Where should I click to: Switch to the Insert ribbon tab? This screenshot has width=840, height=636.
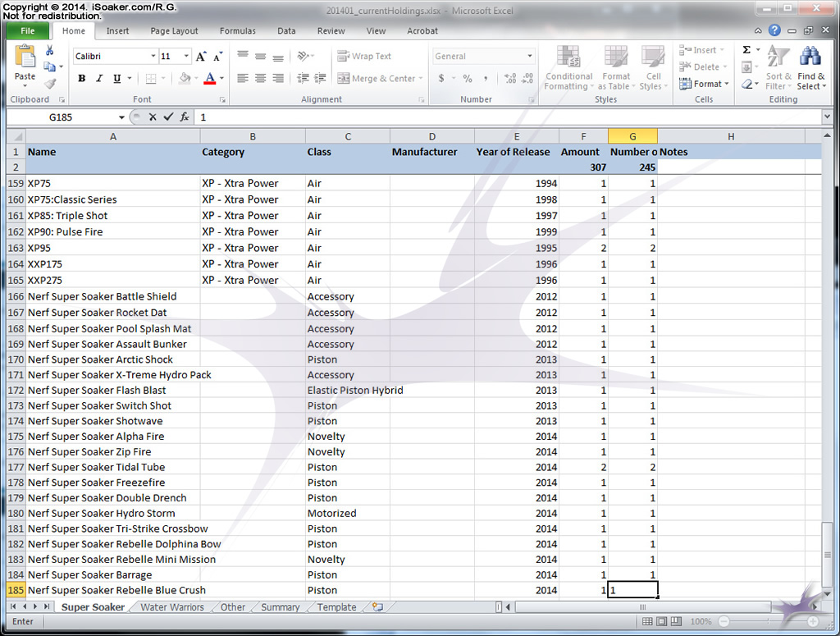coord(117,30)
